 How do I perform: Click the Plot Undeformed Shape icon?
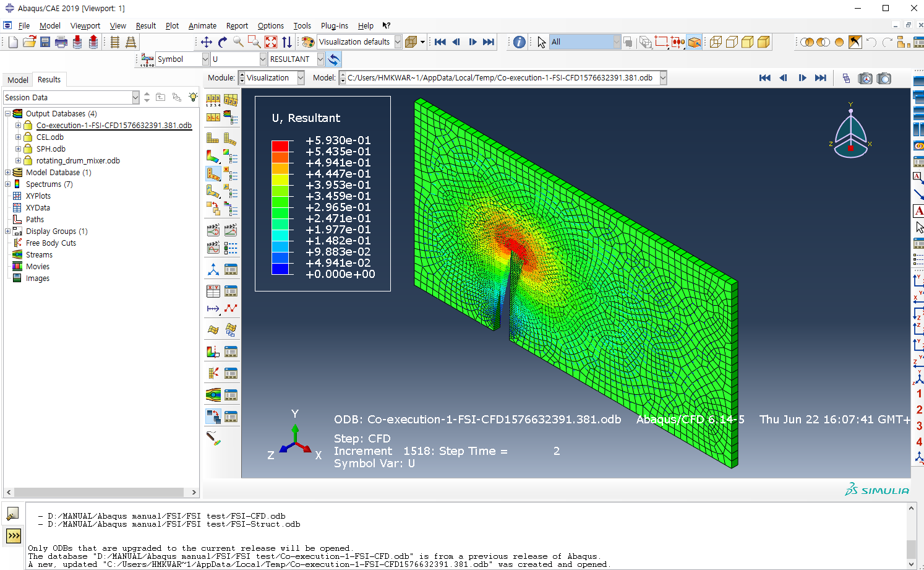[213, 138]
